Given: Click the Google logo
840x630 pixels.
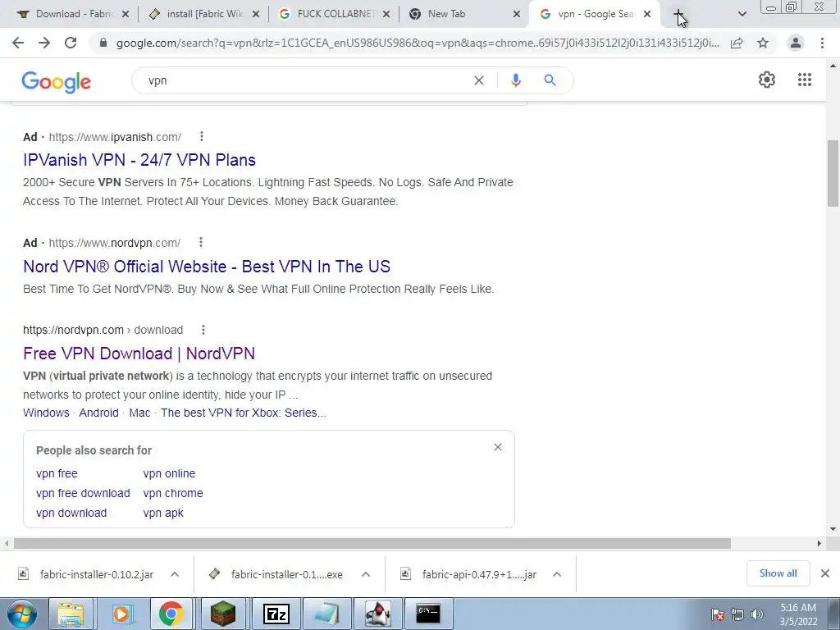Looking at the screenshot, I should click(x=57, y=81).
